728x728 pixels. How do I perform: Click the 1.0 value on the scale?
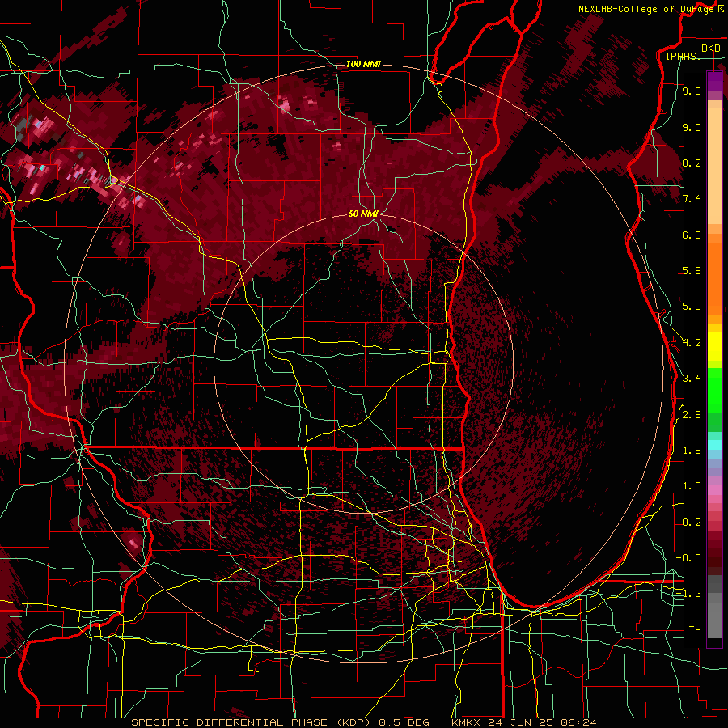[692, 486]
